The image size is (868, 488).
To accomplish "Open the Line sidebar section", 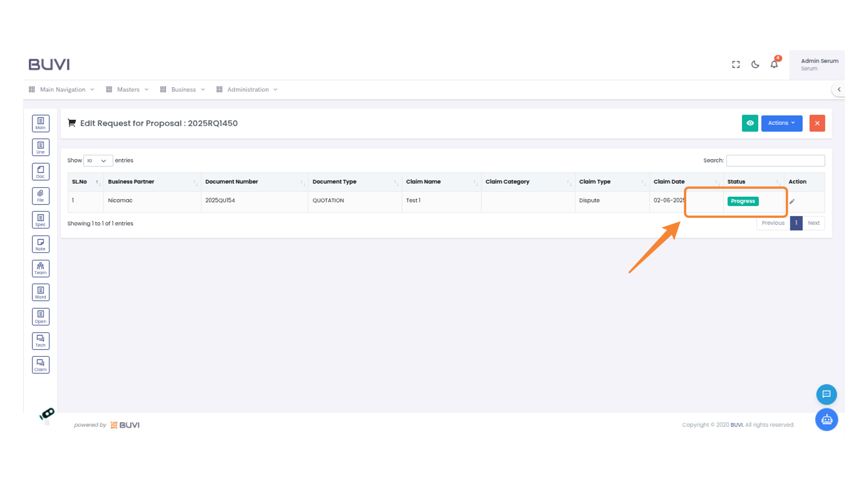I will 41,147.
